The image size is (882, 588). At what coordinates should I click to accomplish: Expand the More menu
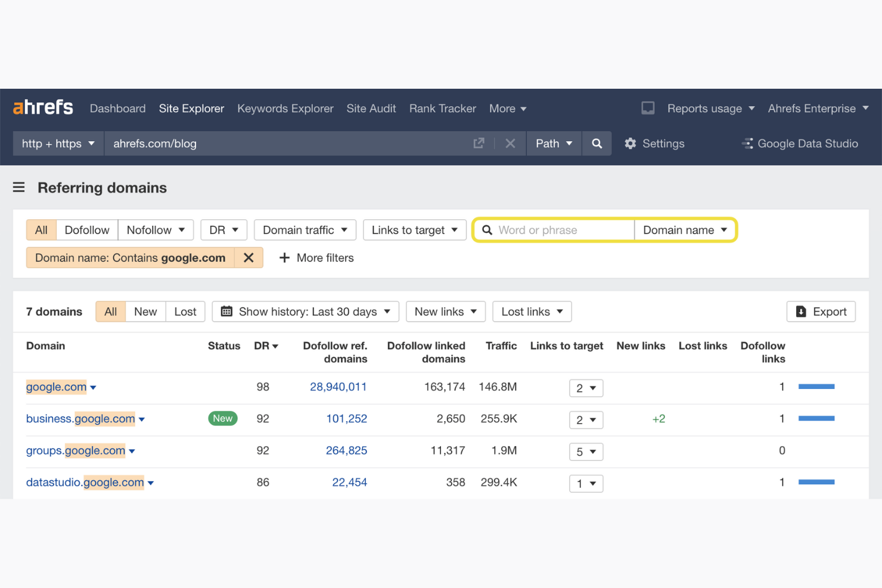point(508,108)
